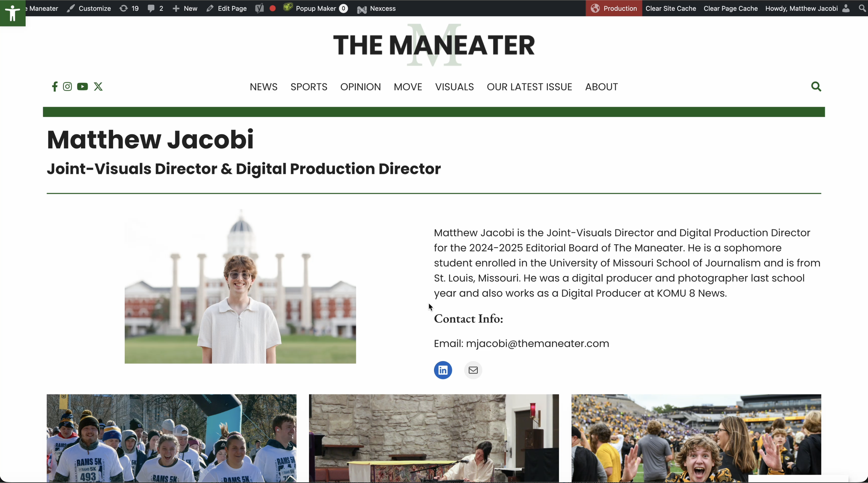Open the Rams 5K runners photo
The image size is (868, 483).
click(x=172, y=438)
